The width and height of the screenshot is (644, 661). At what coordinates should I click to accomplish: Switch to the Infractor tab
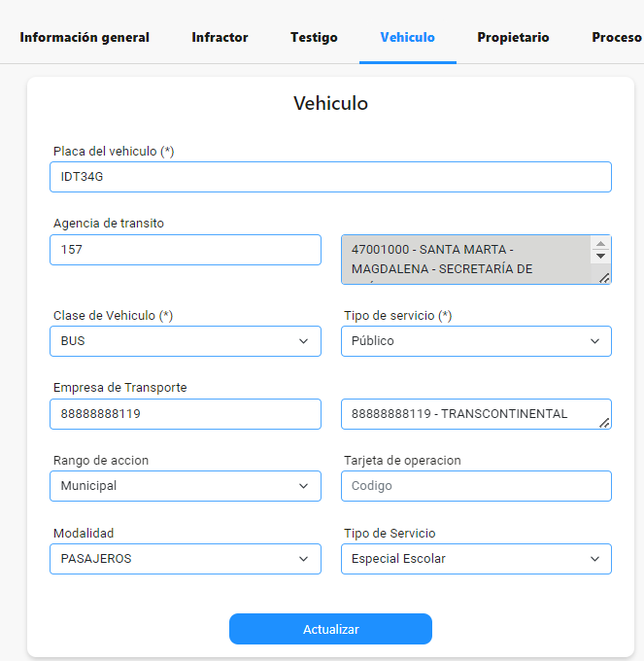coord(220,38)
